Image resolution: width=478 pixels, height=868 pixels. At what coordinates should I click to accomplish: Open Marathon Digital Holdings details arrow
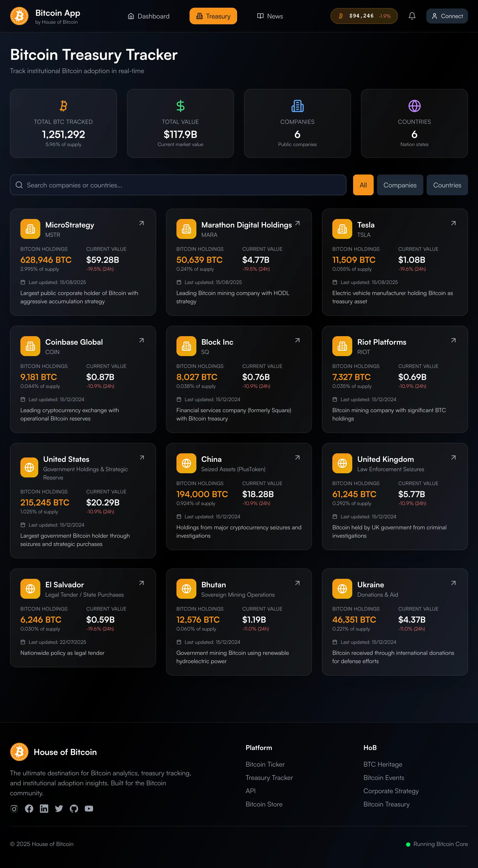pyautogui.click(x=297, y=223)
